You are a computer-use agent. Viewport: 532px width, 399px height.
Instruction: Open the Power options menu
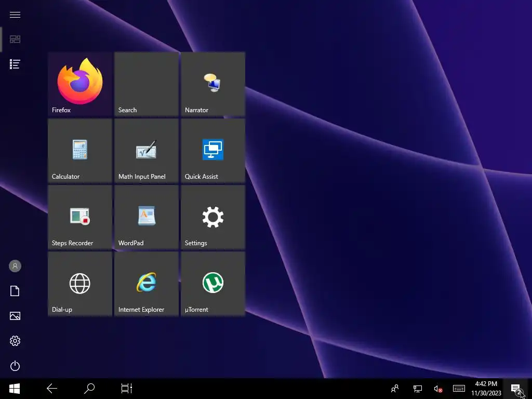click(x=15, y=366)
